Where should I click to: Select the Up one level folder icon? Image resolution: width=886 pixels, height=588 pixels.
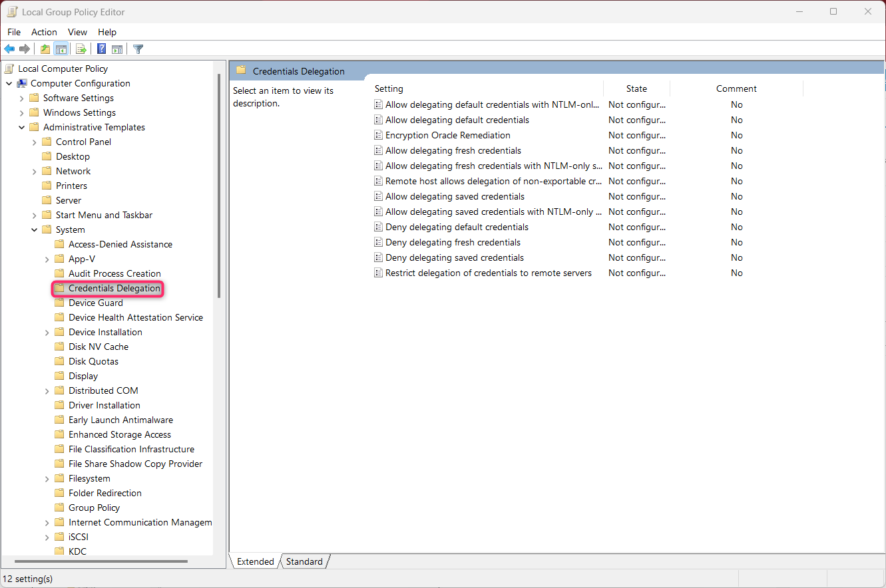click(44, 48)
